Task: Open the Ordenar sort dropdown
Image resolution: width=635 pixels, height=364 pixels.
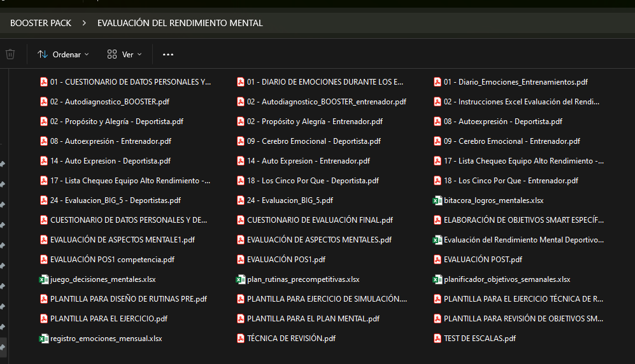Action: click(x=63, y=54)
